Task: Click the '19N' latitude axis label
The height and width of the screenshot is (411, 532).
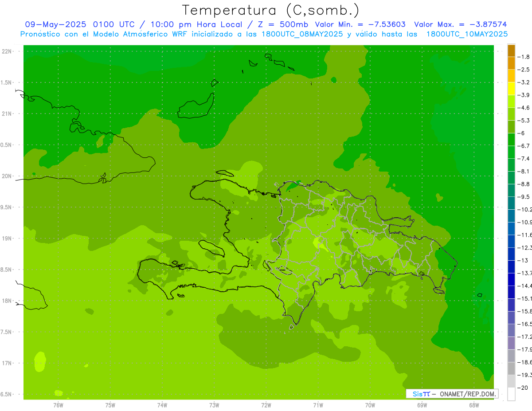Action: pos(7,239)
